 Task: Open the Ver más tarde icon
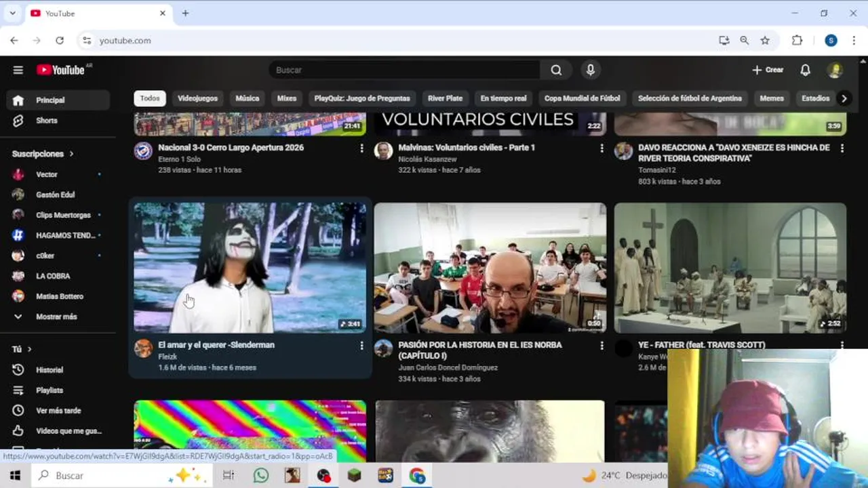(x=18, y=411)
